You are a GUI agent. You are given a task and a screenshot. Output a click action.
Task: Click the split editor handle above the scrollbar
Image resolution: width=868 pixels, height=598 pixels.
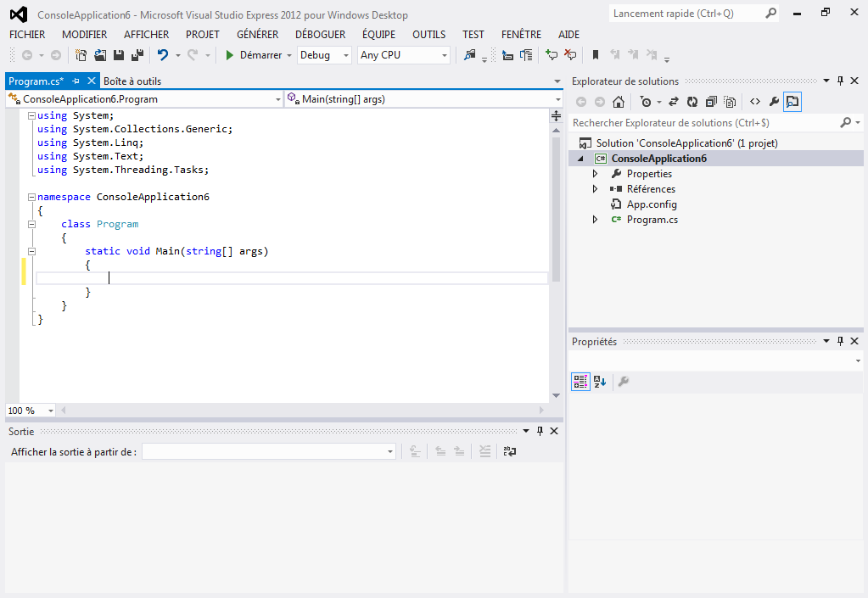(x=557, y=115)
